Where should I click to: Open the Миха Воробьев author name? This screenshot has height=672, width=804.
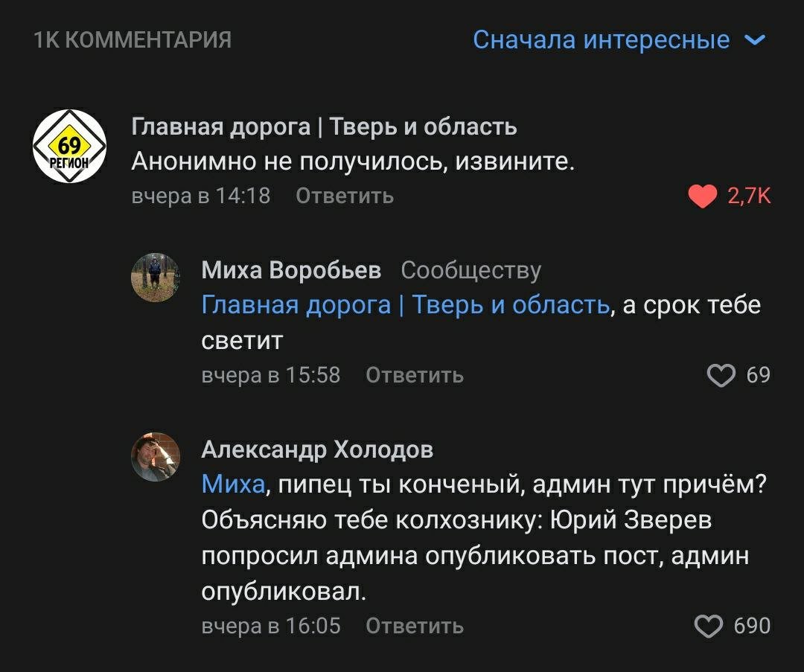pyautogui.click(x=291, y=270)
